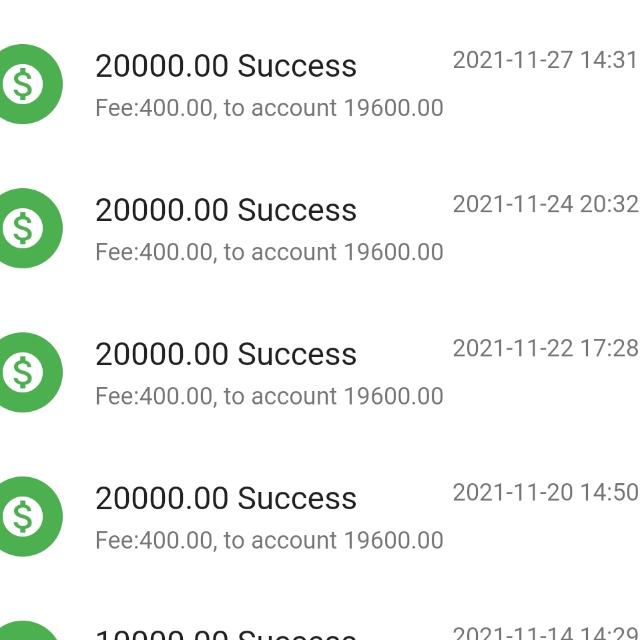
Task: Tap Fee:400.00 in the 2021-11-24 transaction
Action: tap(153, 252)
